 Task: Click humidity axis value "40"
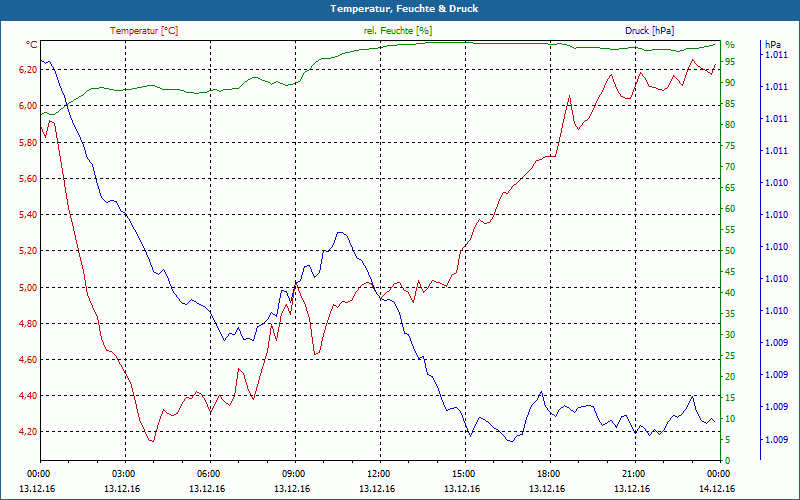[730, 293]
